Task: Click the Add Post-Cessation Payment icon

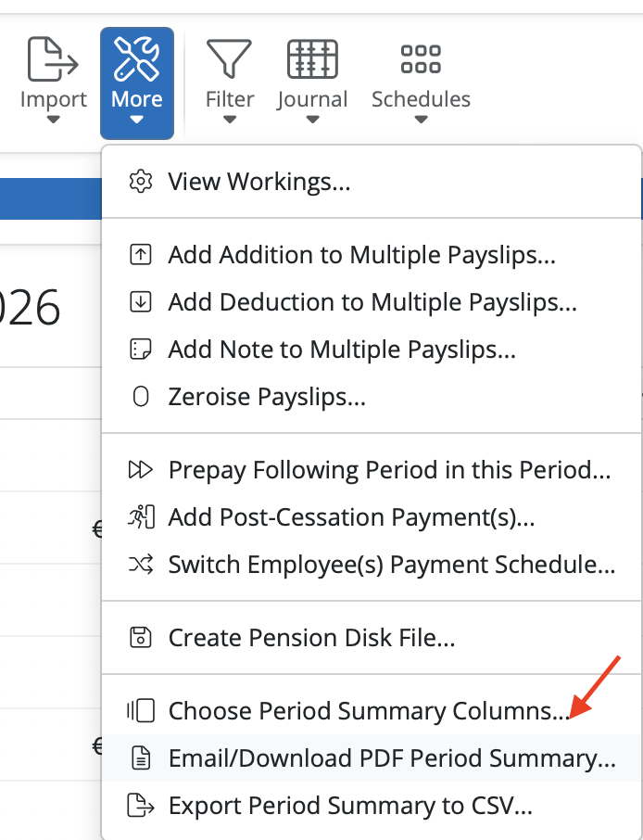Action: click(x=141, y=517)
